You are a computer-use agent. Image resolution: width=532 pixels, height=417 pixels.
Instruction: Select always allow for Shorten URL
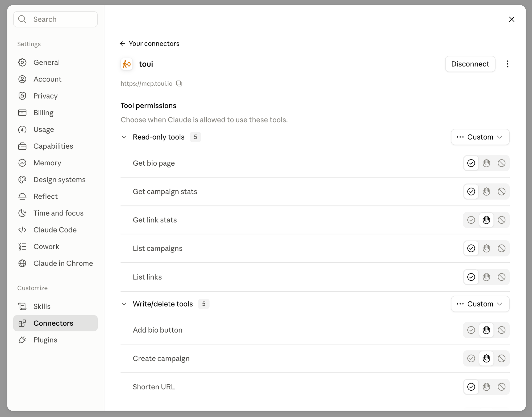point(471,387)
